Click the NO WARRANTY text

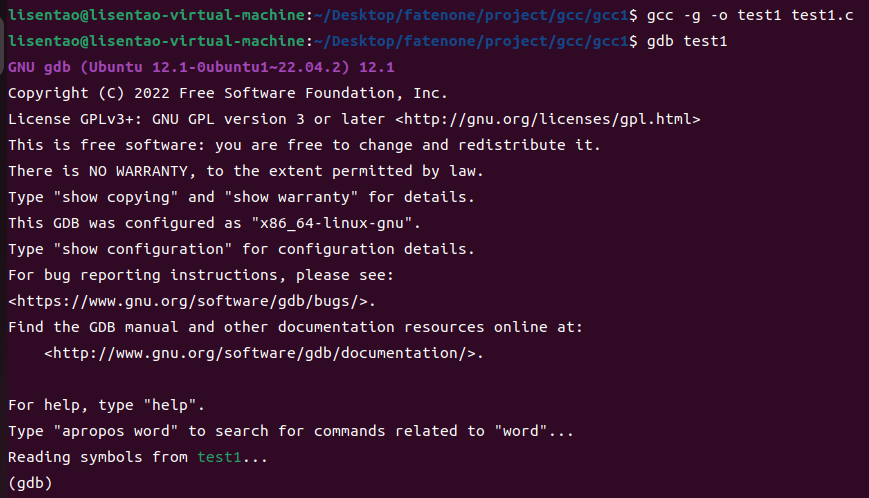[x=138, y=171]
